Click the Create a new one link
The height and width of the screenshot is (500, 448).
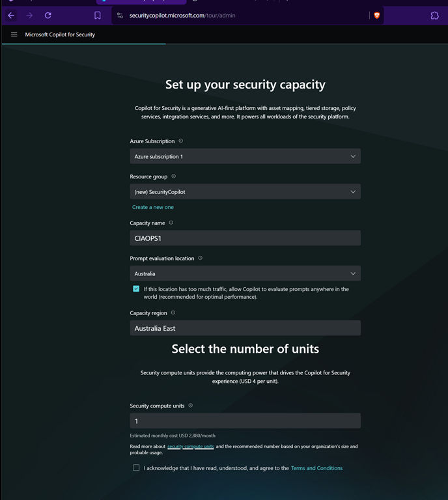[x=153, y=207]
